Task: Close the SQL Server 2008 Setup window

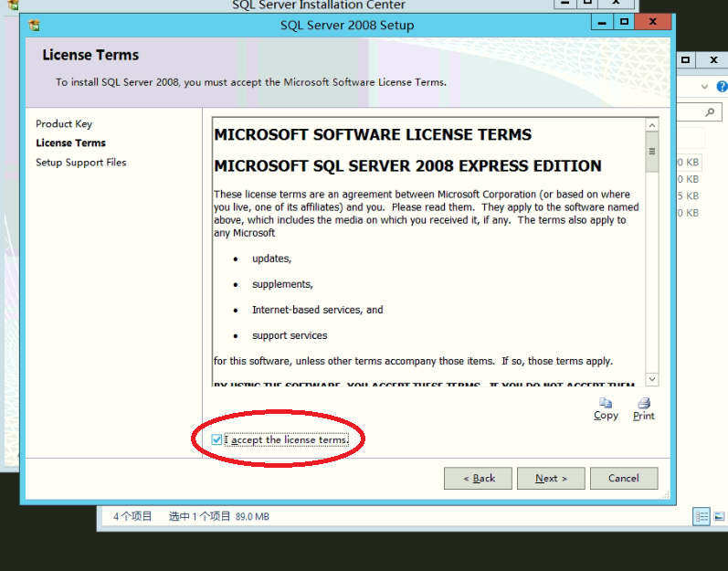Action: pyautogui.click(x=653, y=22)
